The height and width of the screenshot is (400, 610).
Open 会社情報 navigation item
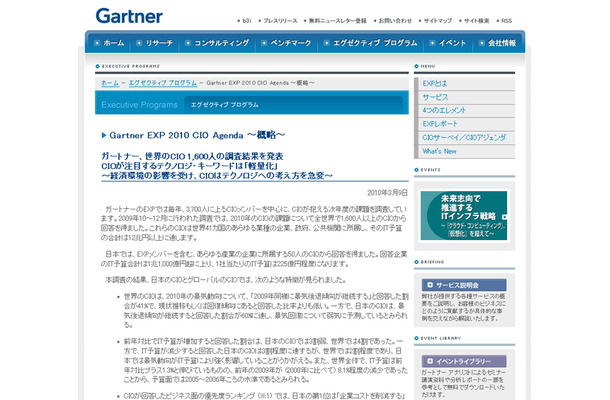pyautogui.click(x=502, y=43)
